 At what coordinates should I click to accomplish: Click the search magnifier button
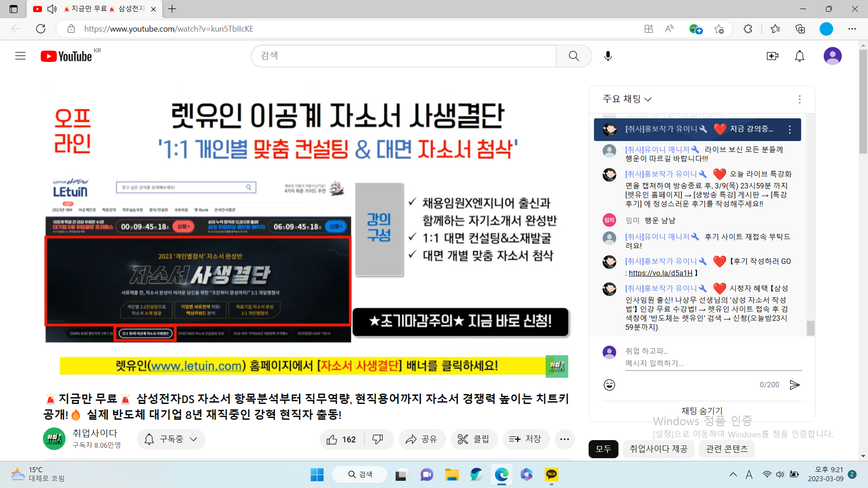point(574,56)
